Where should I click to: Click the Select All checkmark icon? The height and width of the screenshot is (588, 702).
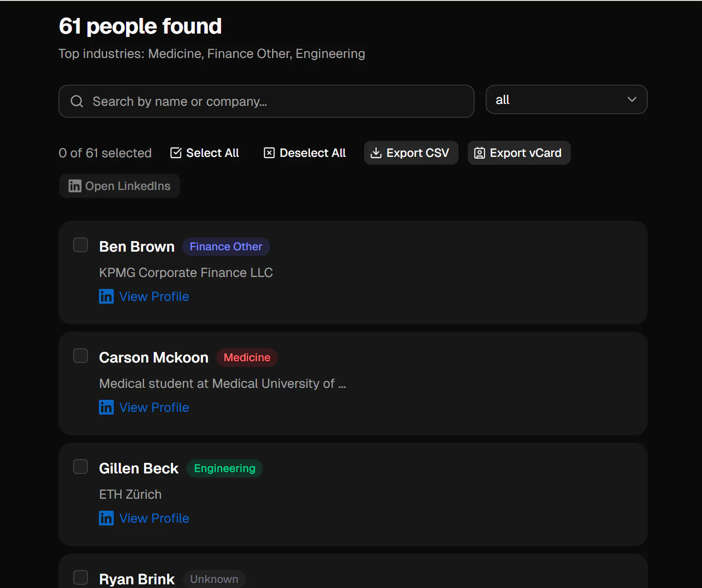pos(176,153)
